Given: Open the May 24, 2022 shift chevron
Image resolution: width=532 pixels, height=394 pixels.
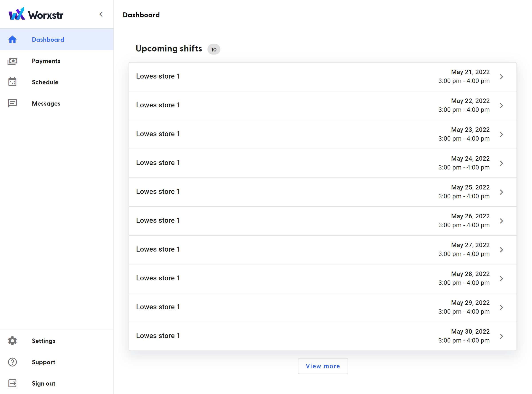Looking at the screenshot, I should click(x=501, y=163).
